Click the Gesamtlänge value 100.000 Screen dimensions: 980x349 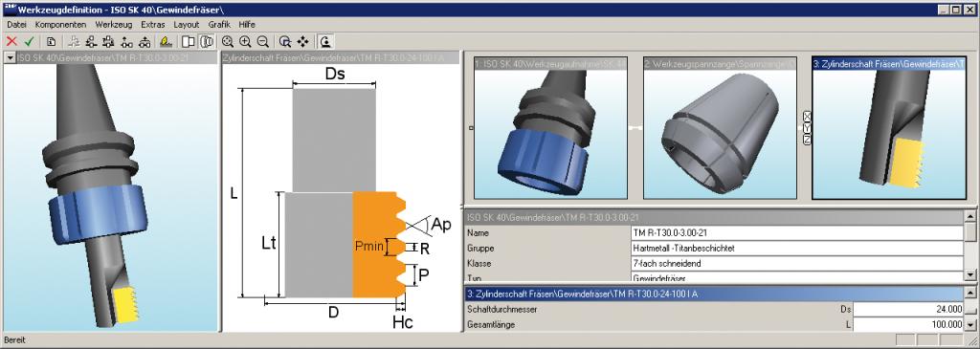(908, 325)
